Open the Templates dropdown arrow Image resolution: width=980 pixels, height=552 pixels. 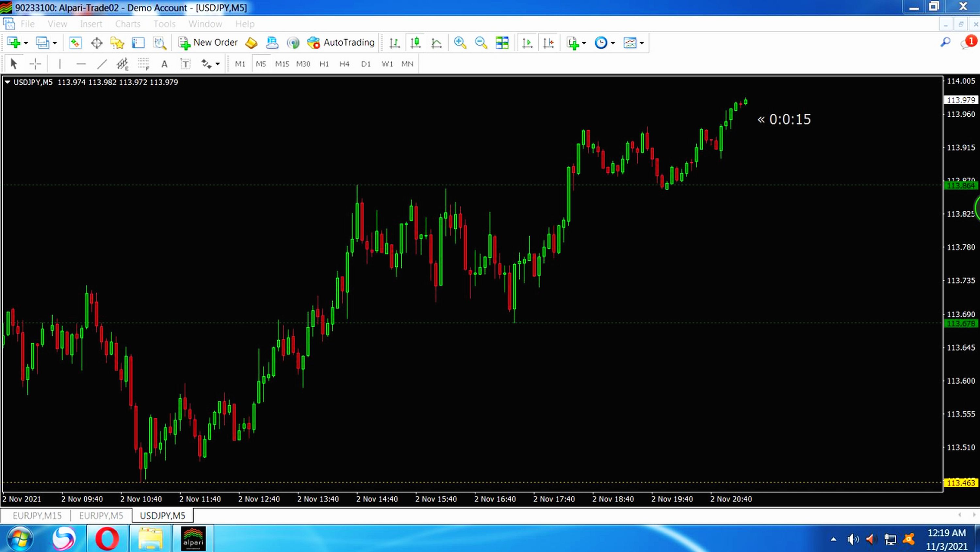point(642,43)
